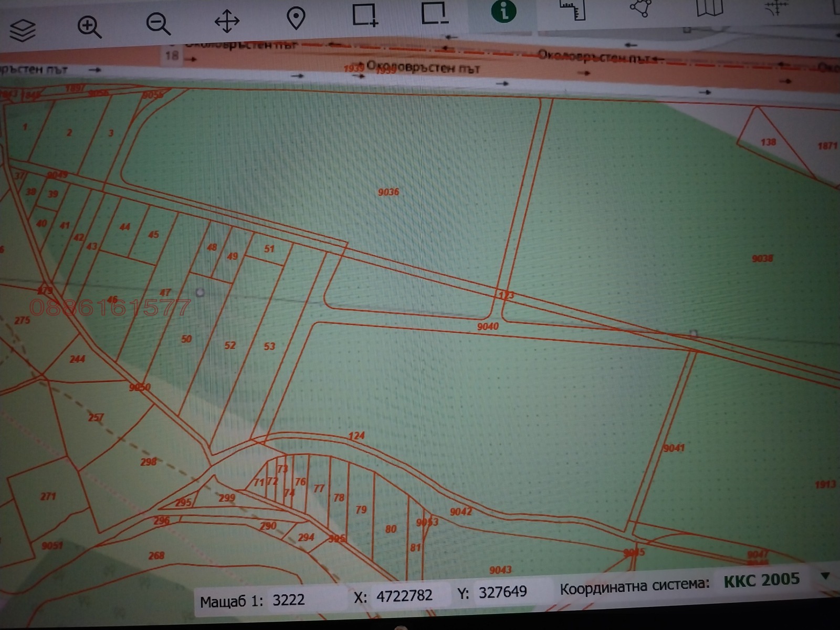Select the polygon drawing tool
The height and width of the screenshot is (630, 840).
pyautogui.click(x=640, y=8)
